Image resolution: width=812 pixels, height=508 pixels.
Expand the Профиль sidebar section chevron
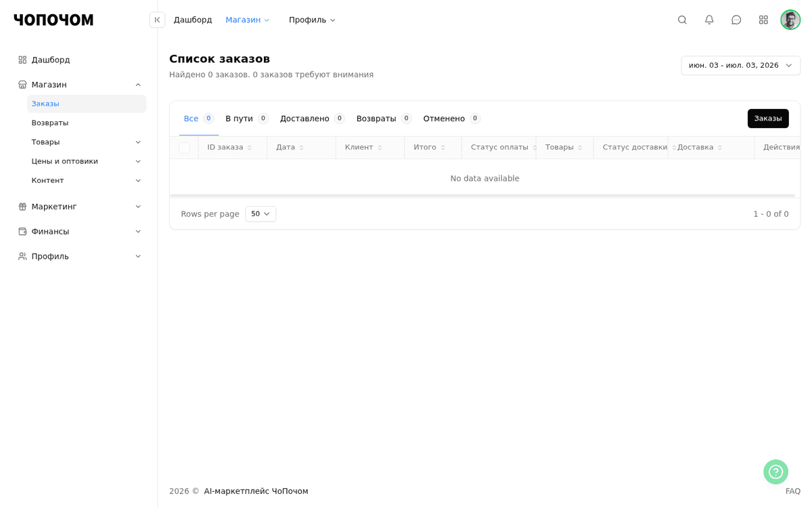[x=138, y=256]
